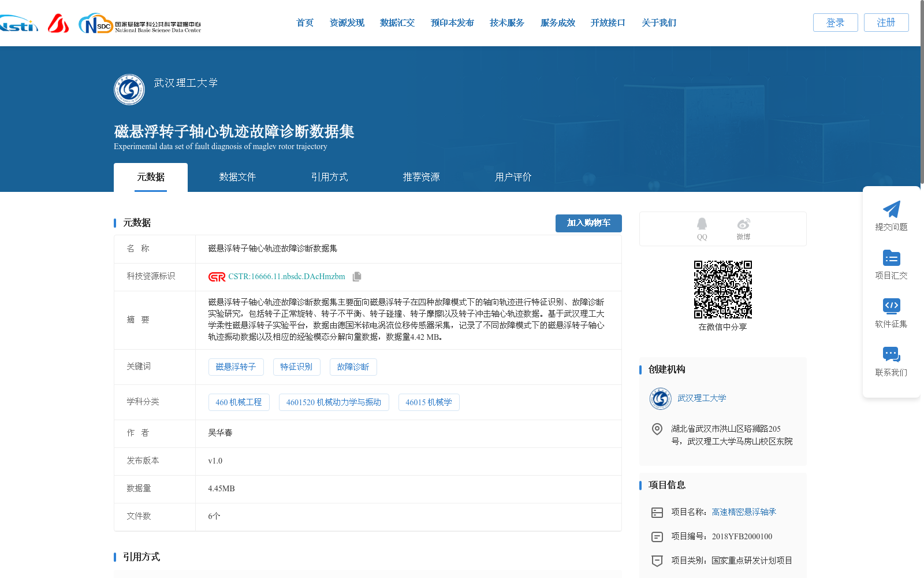Click the location pin beside the address
Image resolution: width=924 pixels, height=578 pixels.
click(x=657, y=429)
